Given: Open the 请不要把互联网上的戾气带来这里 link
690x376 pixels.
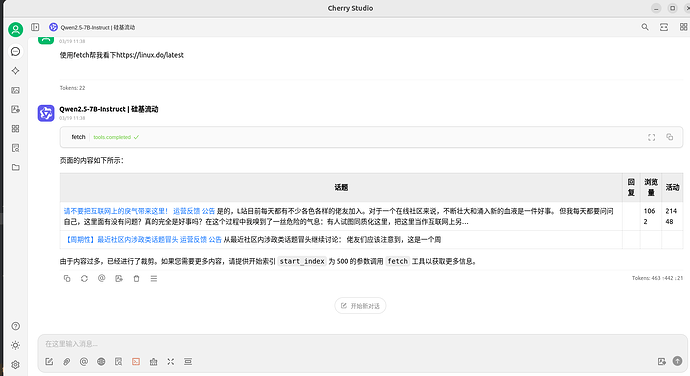Looking at the screenshot, I should [116, 211].
